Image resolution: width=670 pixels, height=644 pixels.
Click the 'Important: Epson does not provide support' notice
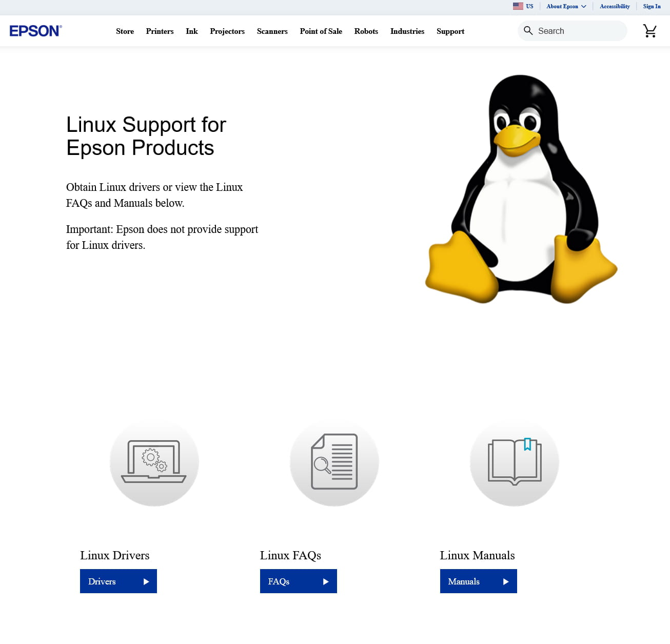tap(162, 237)
